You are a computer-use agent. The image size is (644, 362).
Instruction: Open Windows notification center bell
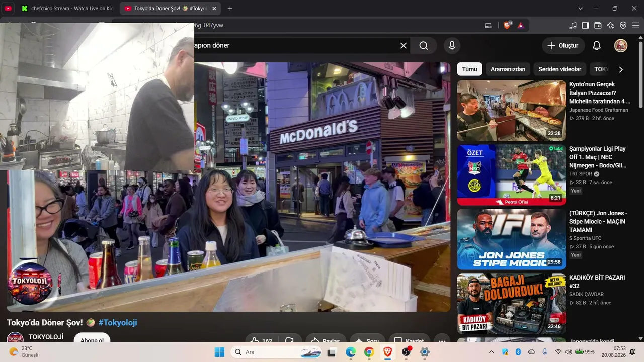[632, 352]
